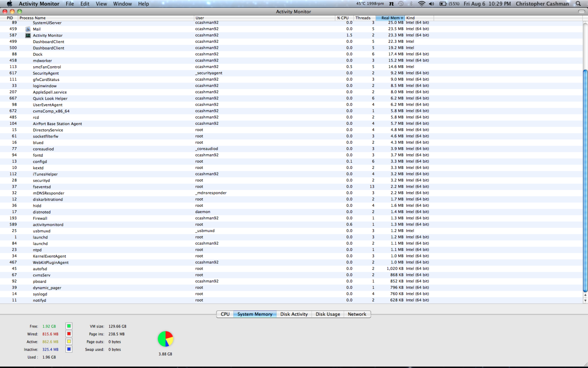Select the kextd process row
The height and width of the screenshot is (368, 588).
[x=291, y=168]
